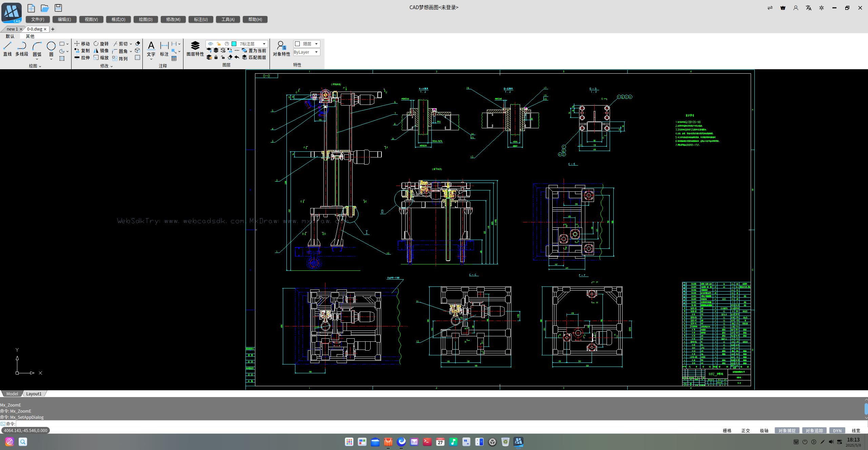Image resolution: width=868 pixels, height=450 pixels.
Task: Toggle 极轴 polar tracking
Action: (764, 431)
